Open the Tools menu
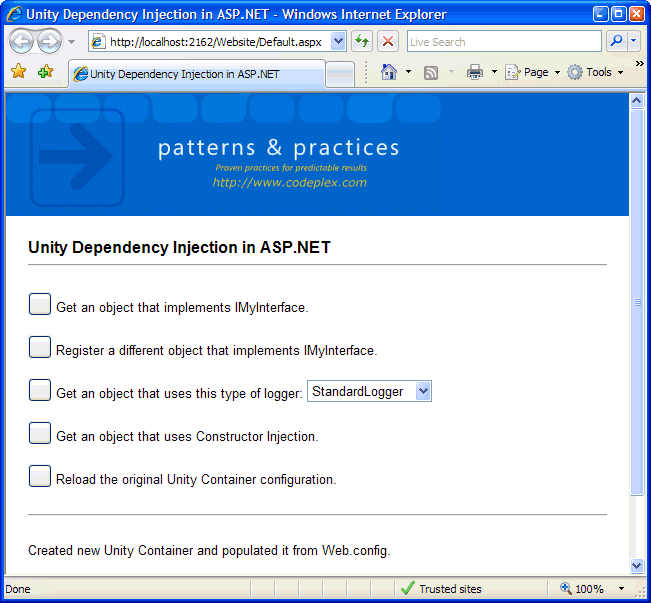 [595, 72]
